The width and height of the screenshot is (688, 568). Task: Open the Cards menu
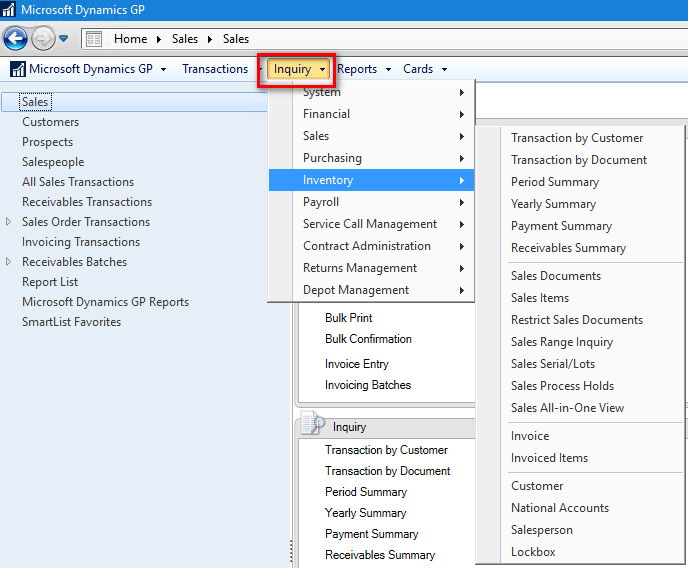pos(425,69)
